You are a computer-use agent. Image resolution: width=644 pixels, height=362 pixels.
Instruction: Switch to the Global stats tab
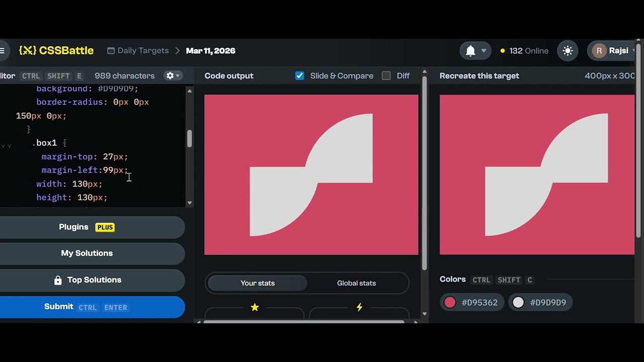356,283
